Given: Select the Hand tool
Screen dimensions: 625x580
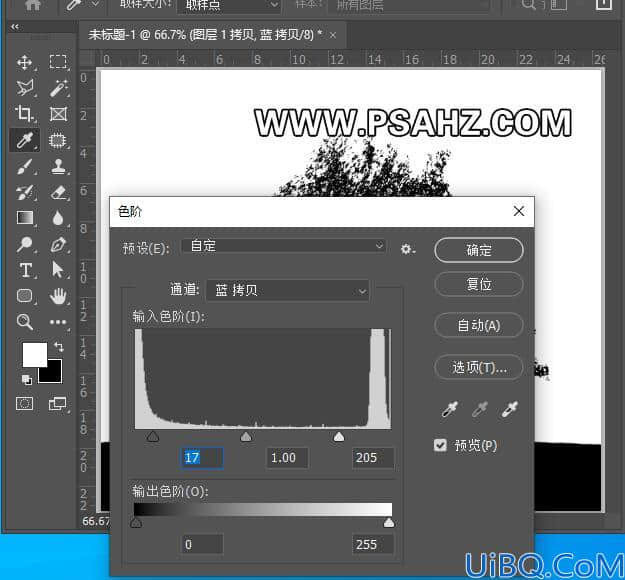Looking at the screenshot, I should (58, 296).
